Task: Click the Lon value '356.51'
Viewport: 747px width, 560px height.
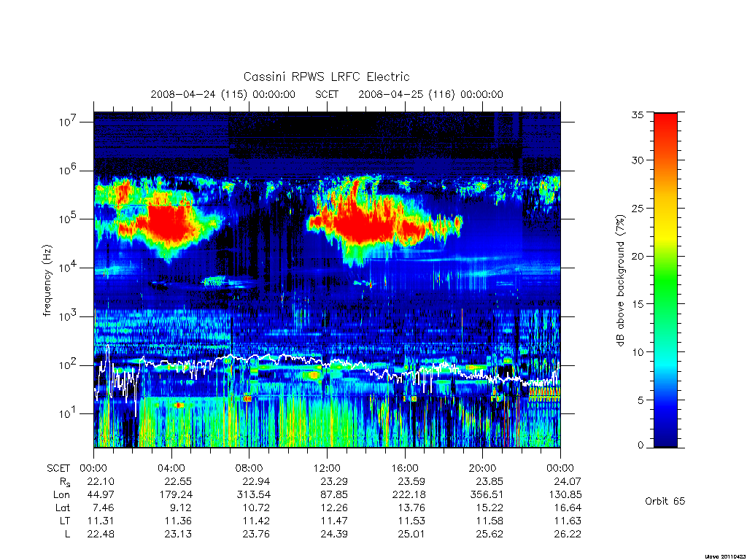Action: click(x=487, y=495)
